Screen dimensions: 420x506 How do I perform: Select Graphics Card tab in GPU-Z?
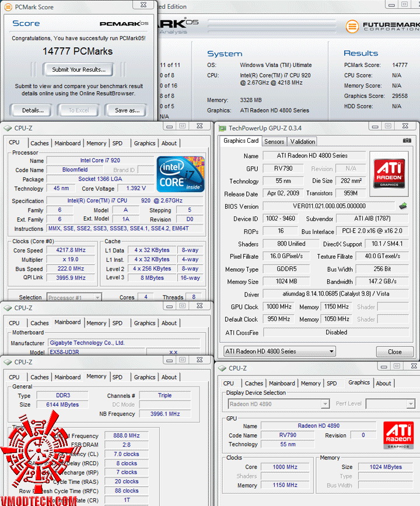(241, 140)
